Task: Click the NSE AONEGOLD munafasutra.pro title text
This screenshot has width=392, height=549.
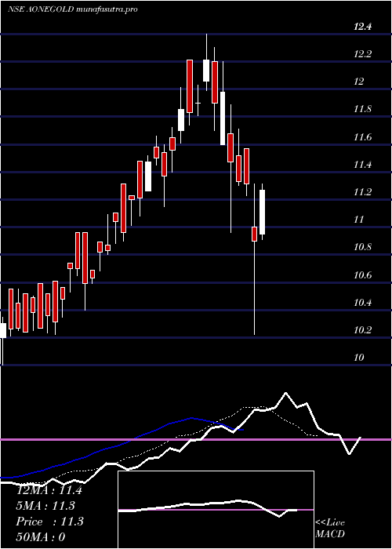Action: [72, 9]
